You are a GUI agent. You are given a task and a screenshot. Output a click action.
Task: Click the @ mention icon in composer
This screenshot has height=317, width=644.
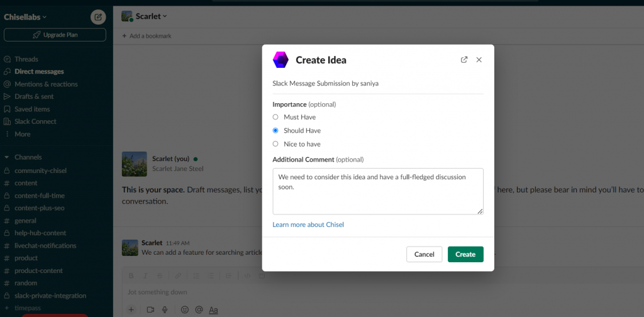point(199,310)
